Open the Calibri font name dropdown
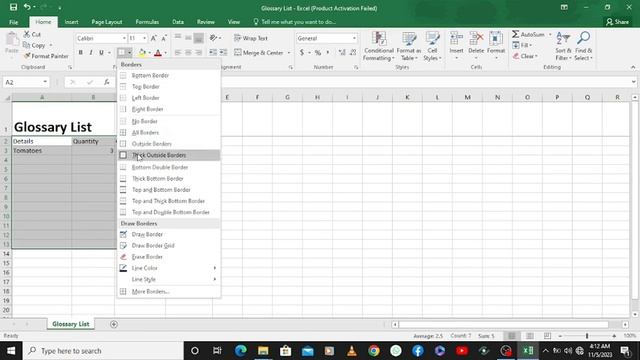The image size is (640, 360). pyautogui.click(x=124, y=38)
